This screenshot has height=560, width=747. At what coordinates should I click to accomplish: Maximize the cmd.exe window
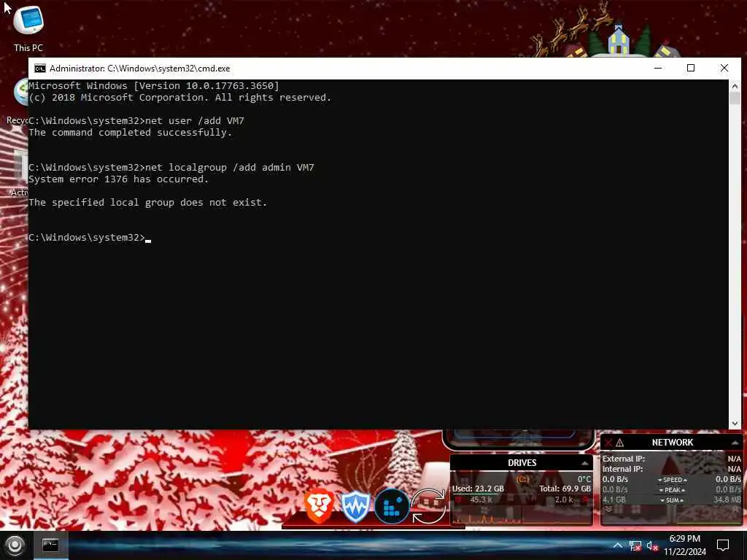(691, 68)
